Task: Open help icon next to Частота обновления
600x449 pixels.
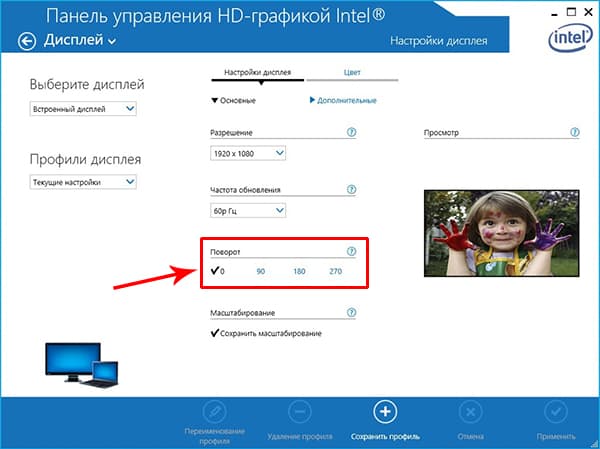Action: (351, 189)
